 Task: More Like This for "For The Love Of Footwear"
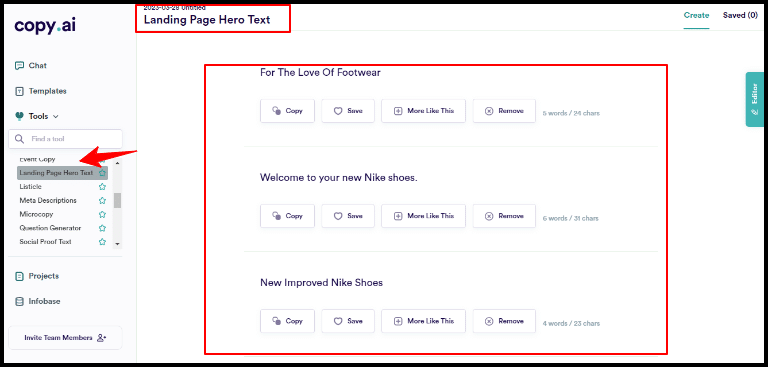coord(423,111)
